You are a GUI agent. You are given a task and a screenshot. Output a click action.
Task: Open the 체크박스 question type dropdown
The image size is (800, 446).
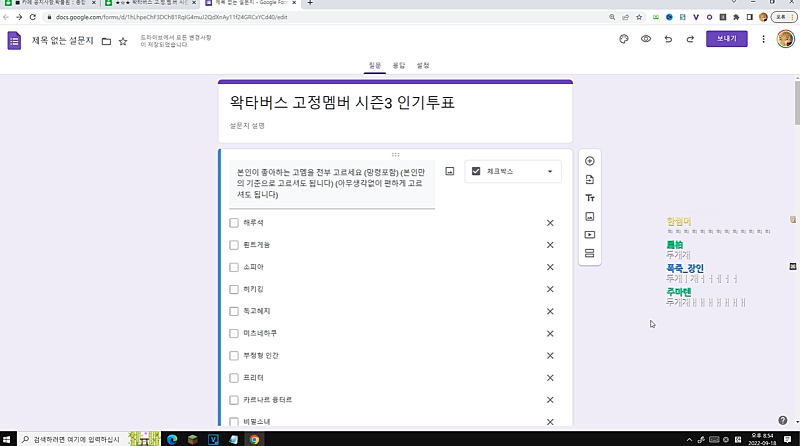pyautogui.click(x=513, y=172)
